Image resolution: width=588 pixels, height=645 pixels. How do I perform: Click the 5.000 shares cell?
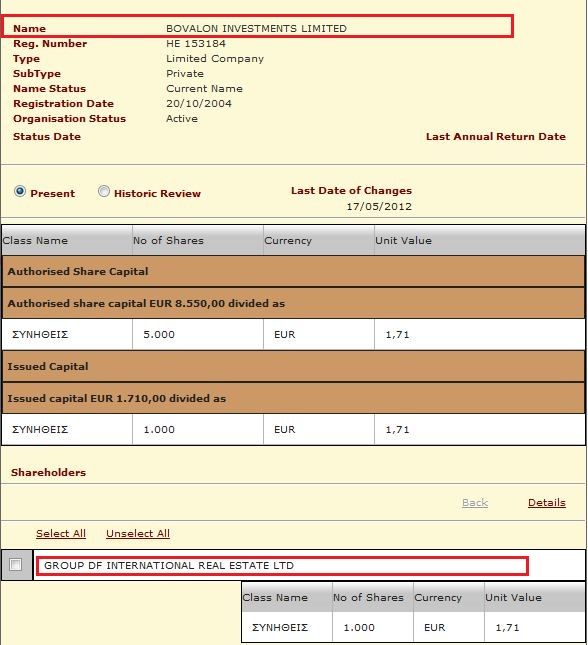(x=198, y=334)
